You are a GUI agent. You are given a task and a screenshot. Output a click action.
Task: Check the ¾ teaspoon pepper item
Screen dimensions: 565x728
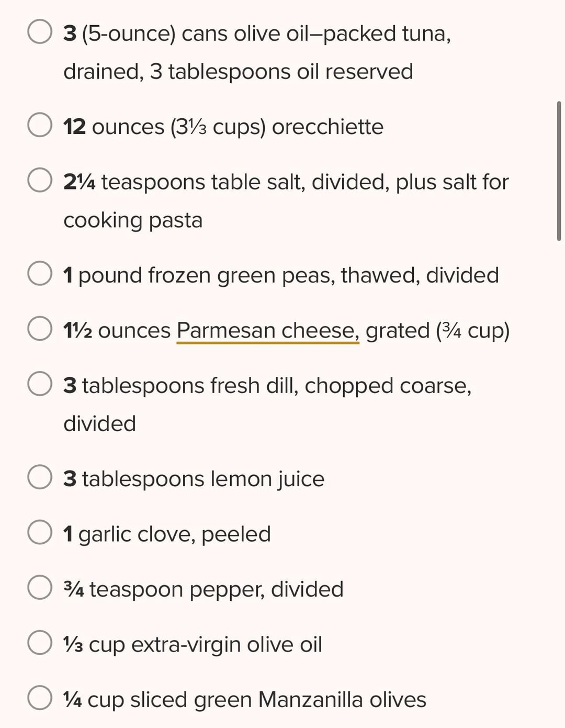40,588
